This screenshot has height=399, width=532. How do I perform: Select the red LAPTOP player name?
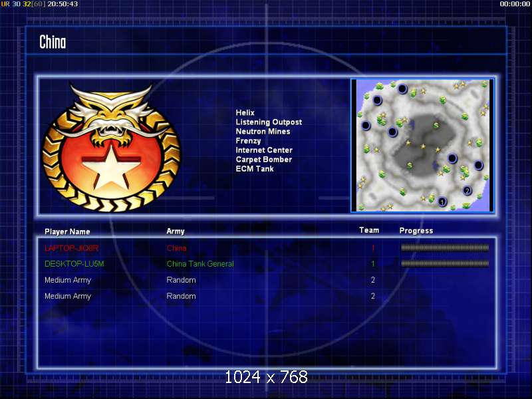pyautogui.click(x=72, y=248)
